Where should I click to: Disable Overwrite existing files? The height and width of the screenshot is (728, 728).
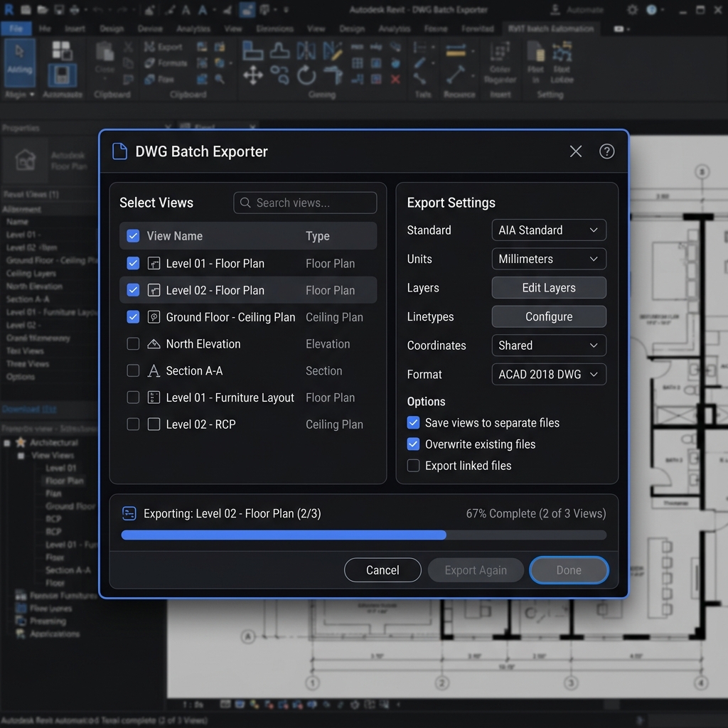click(x=413, y=444)
